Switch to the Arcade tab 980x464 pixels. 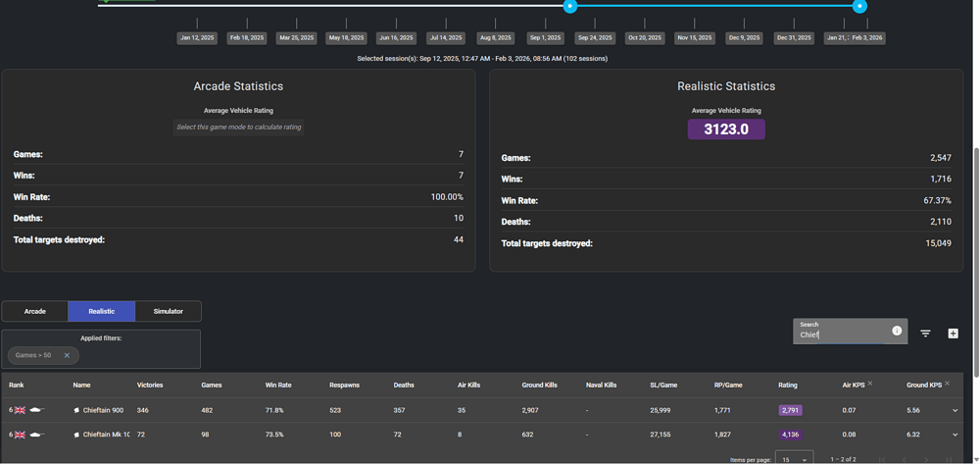click(x=35, y=311)
